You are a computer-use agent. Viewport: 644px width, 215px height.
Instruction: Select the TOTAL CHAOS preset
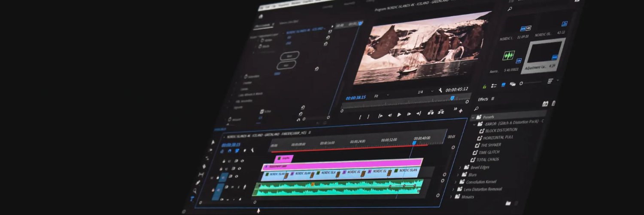pos(487,160)
